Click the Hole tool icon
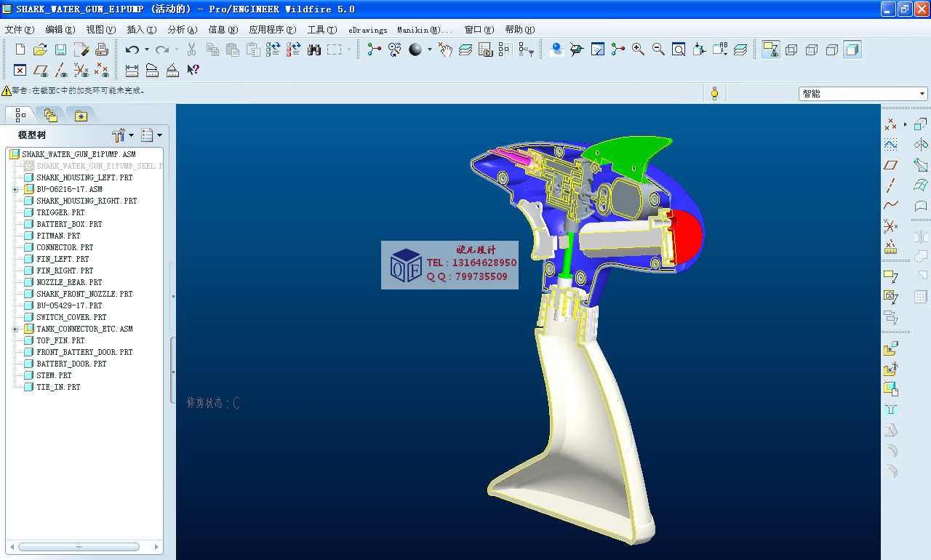 point(890,409)
